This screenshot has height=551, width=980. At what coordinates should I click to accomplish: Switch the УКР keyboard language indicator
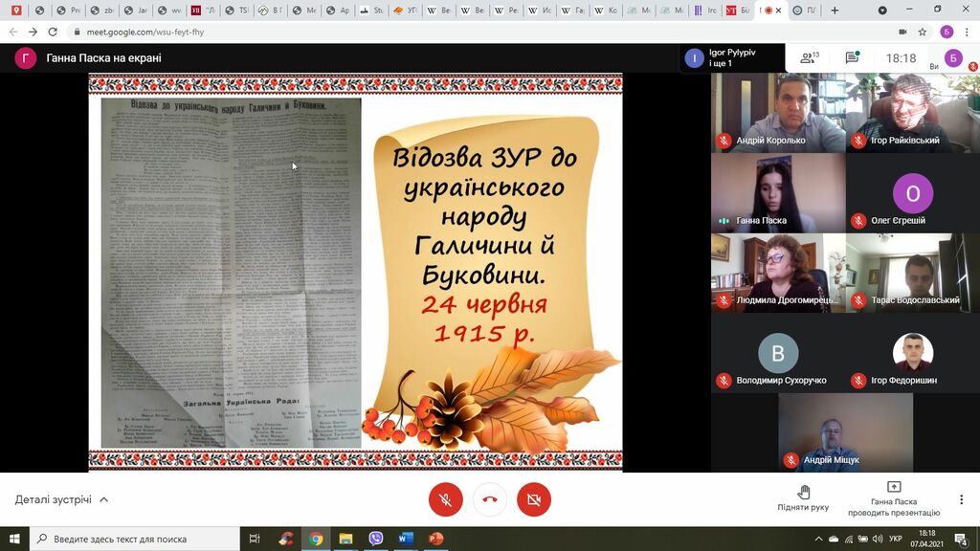(895, 539)
